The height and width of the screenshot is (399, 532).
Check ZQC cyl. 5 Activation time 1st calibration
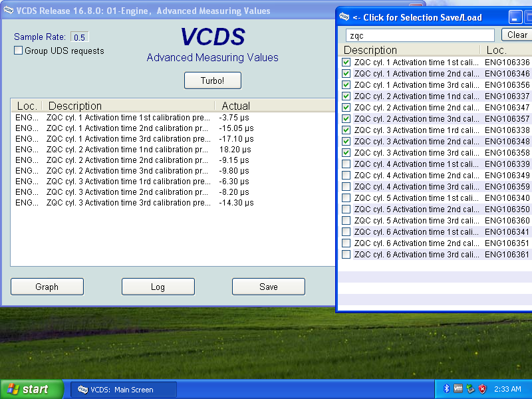(346, 198)
